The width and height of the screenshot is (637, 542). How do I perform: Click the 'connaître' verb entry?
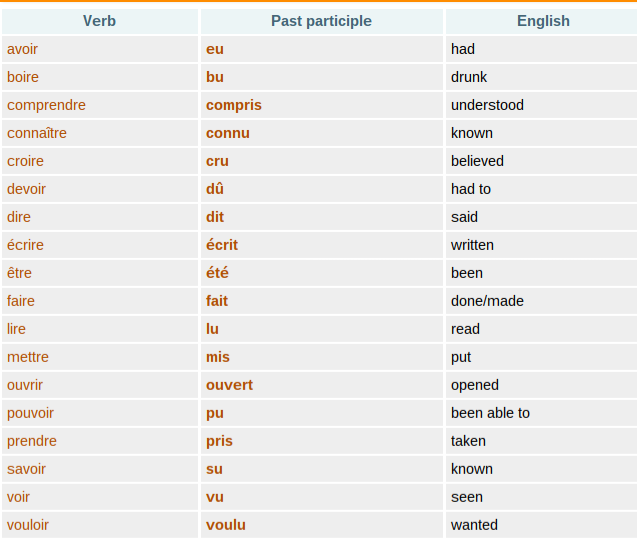[x=37, y=133]
